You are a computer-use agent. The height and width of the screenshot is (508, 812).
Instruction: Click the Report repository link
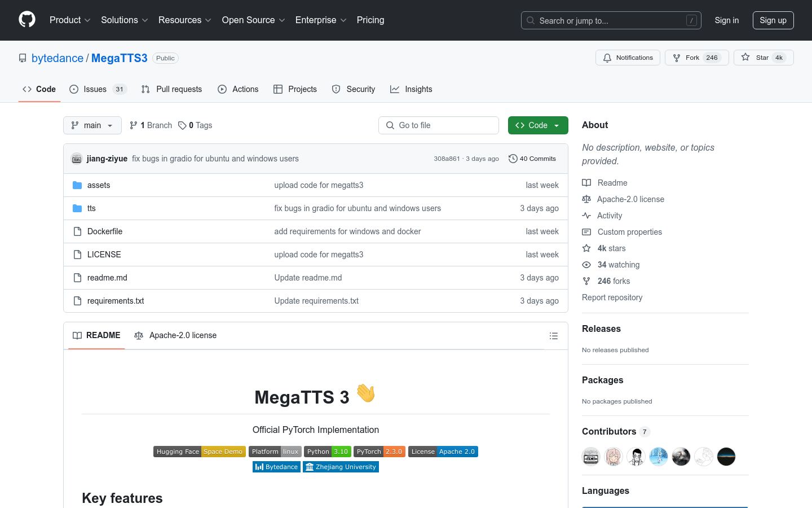(612, 297)
